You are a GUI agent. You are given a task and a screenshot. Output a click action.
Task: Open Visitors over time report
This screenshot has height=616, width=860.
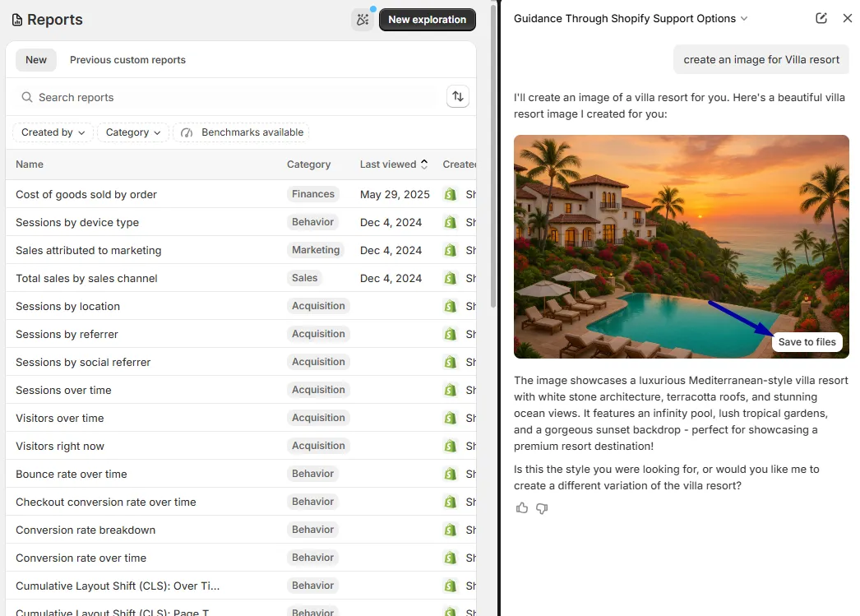click(x=60, y=418)
